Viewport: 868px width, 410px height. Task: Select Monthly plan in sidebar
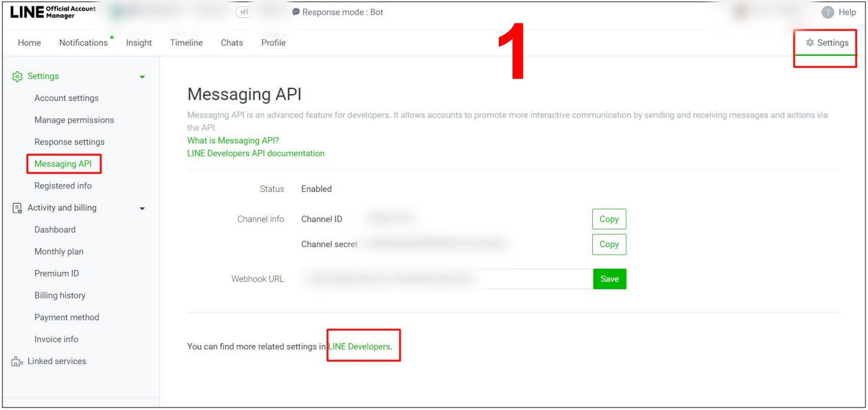click(x=59, y=251)
